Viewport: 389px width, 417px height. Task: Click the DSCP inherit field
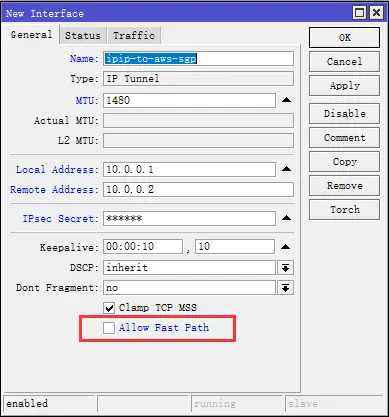click(x=189, y=268)
